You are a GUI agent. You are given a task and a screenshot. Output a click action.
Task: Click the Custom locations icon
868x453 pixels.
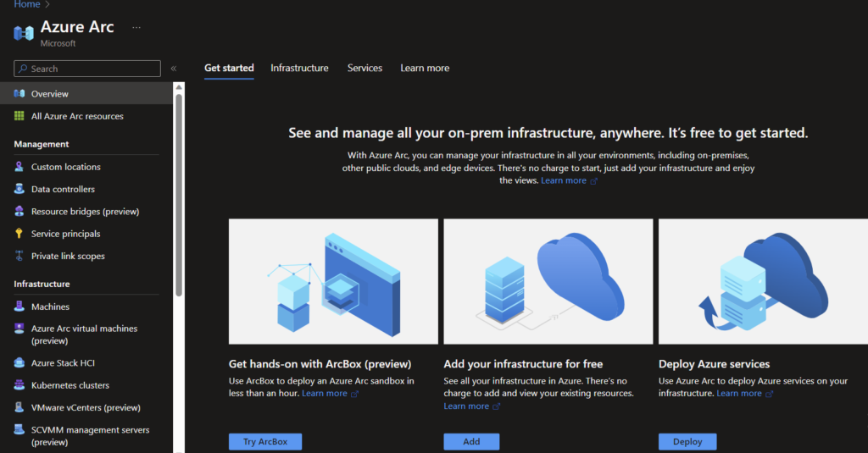point(19,167)
